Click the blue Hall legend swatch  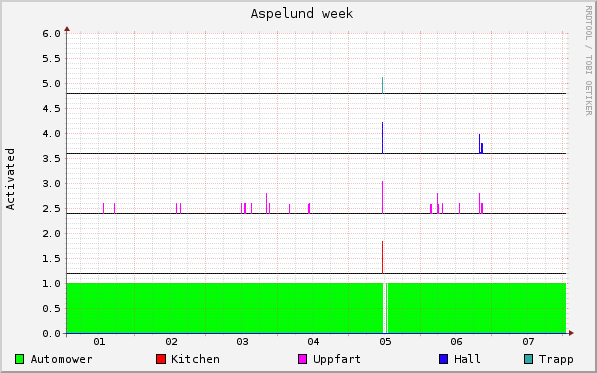444,359
